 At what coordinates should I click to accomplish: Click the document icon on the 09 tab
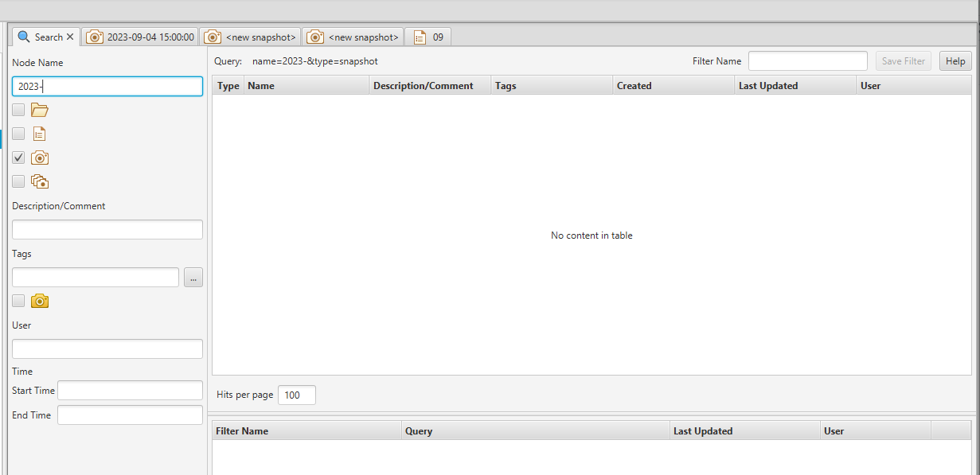(419, 37)
